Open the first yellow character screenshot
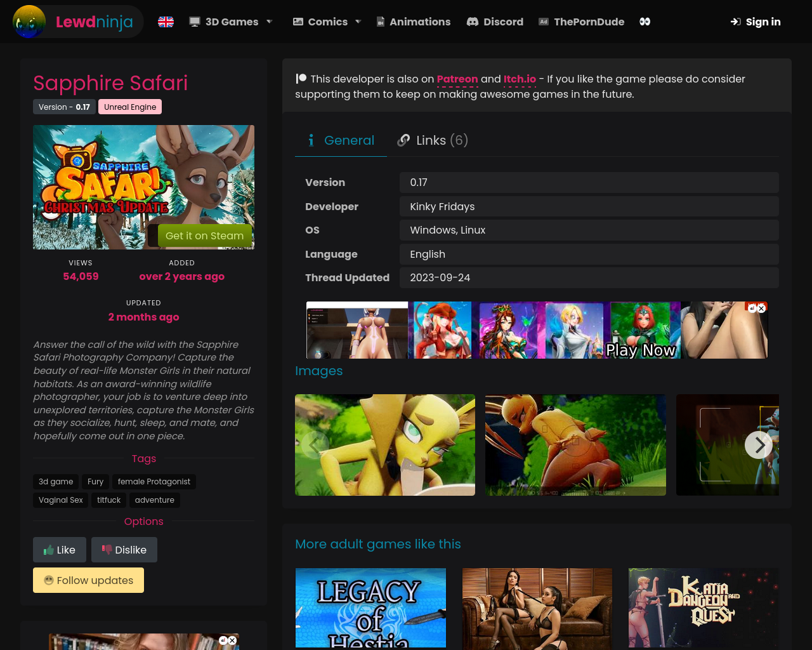Screen dimensions: 812x650 [x=385, y=445]
